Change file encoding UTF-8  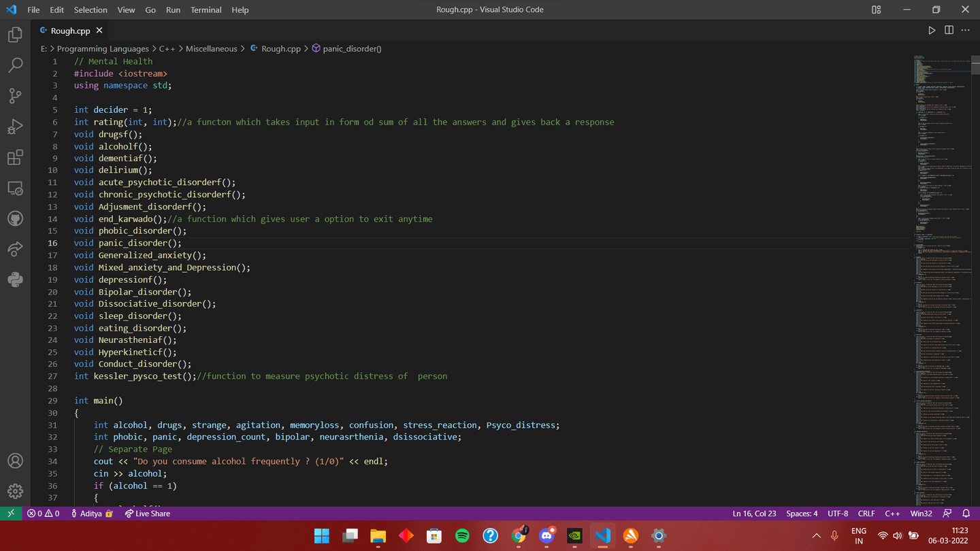[x=838, y=514]
